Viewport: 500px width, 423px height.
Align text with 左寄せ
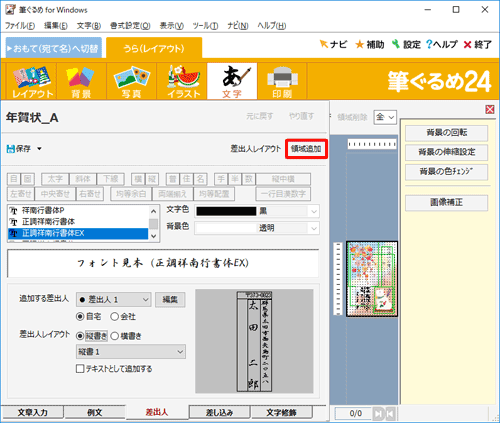[x=21, y=194]
